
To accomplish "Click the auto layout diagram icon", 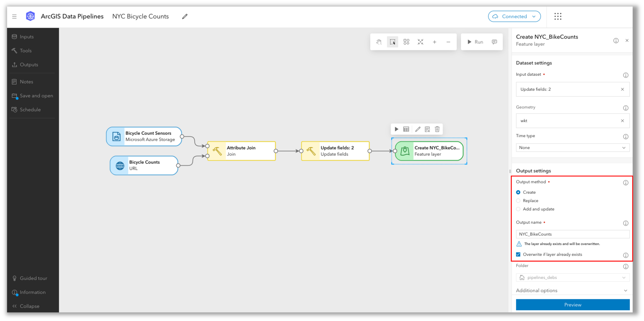I will tap(406, 42).
